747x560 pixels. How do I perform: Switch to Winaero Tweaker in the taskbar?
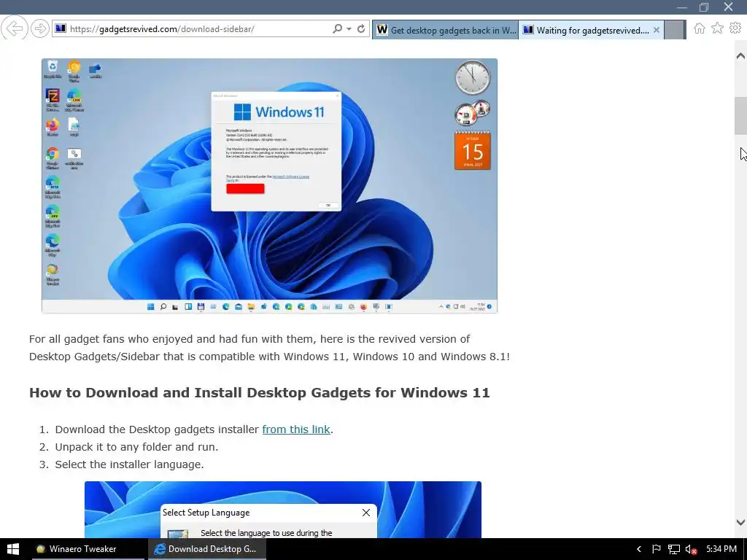[88, 549]
